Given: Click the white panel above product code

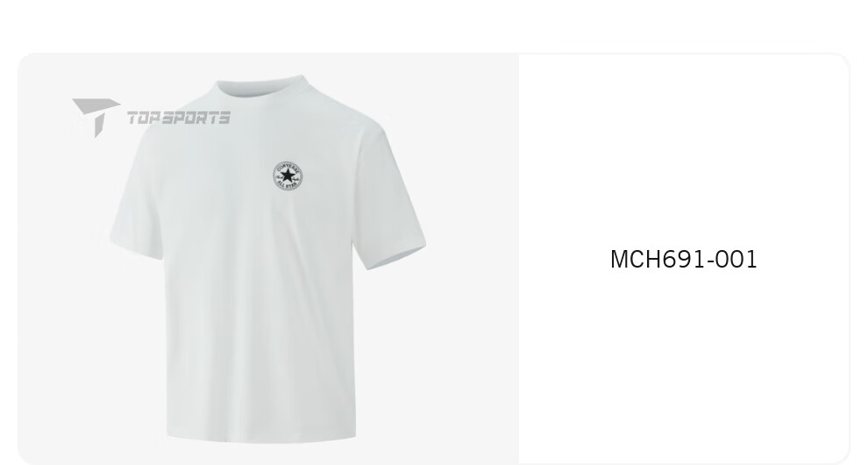Looking at the screenshot, I should pyautogui.click(x=684, y=150).
